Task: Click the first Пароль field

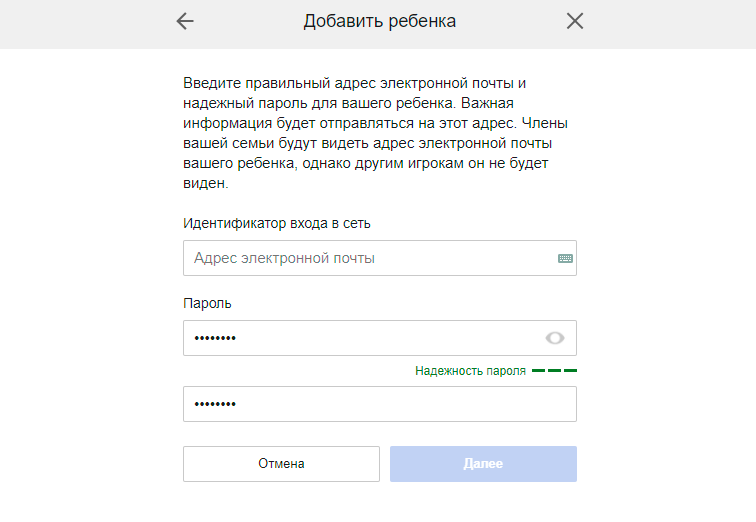Action: point(380,338)
